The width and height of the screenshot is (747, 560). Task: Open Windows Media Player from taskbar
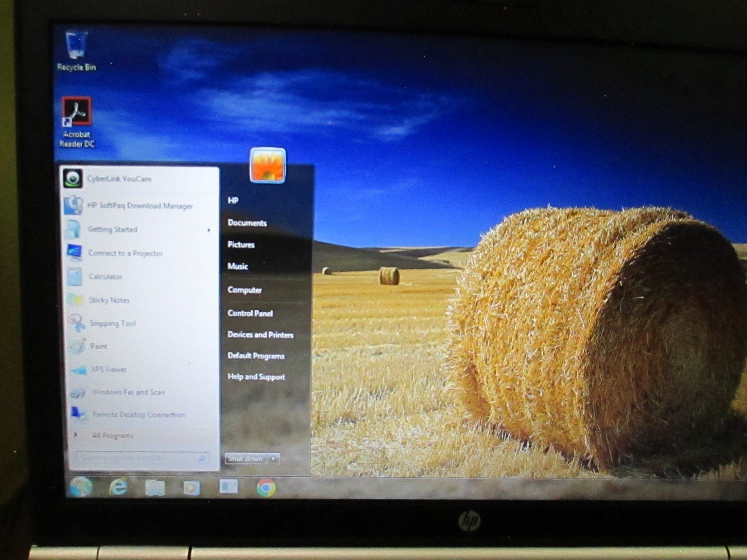(x=191, y=488)
